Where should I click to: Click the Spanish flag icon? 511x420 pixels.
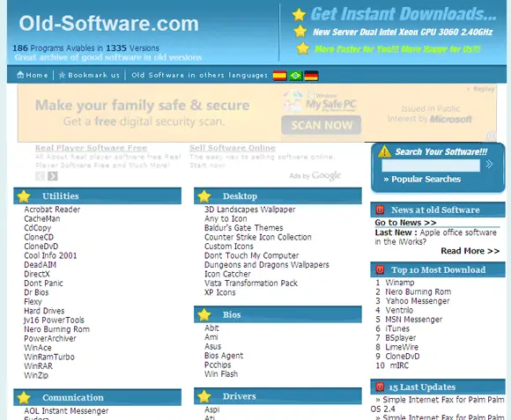pyautogui.click(x=279, y=76)
